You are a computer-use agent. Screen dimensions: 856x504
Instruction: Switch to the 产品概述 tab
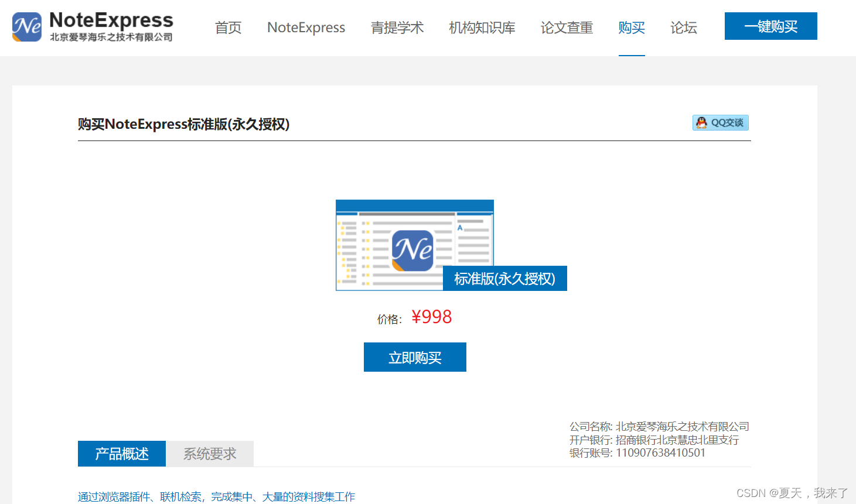coord(122,454)
